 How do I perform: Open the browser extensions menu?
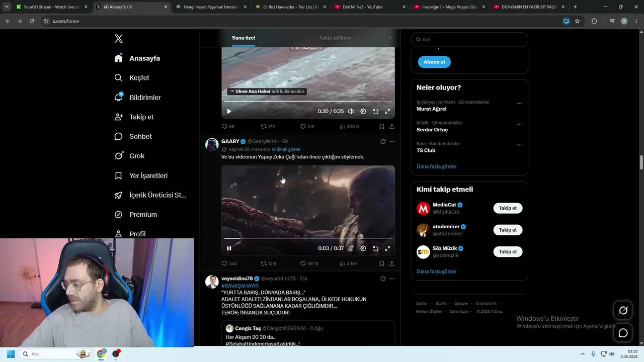[x=594, y=21]
